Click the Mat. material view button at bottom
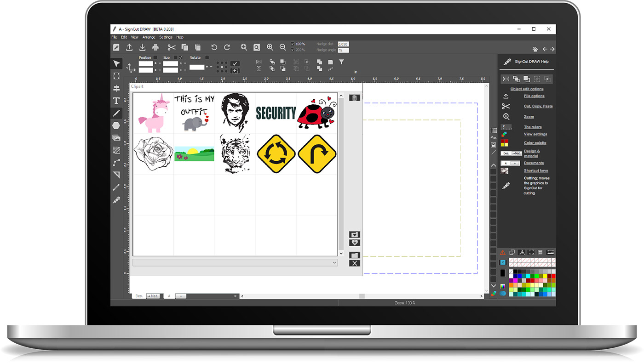The width and height of the screenshot is (644, 363). point(153,296)
